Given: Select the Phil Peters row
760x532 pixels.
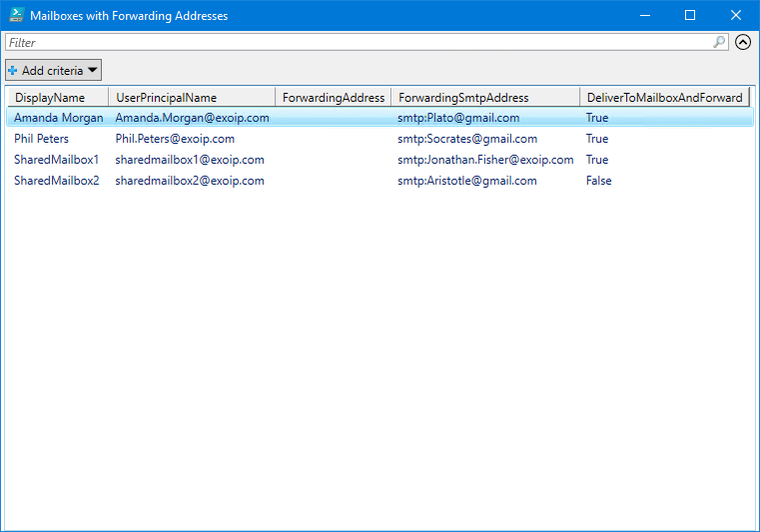Looking at the screenshot, I should [41, 139].
